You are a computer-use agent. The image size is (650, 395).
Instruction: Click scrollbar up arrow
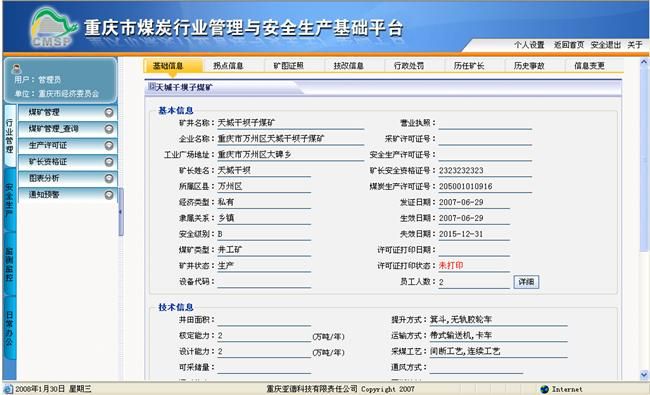click(644, 62)
